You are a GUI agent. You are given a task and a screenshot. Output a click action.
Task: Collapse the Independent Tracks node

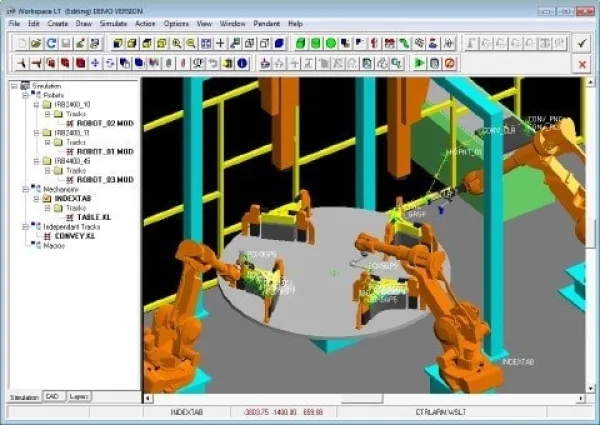(25, 227)
